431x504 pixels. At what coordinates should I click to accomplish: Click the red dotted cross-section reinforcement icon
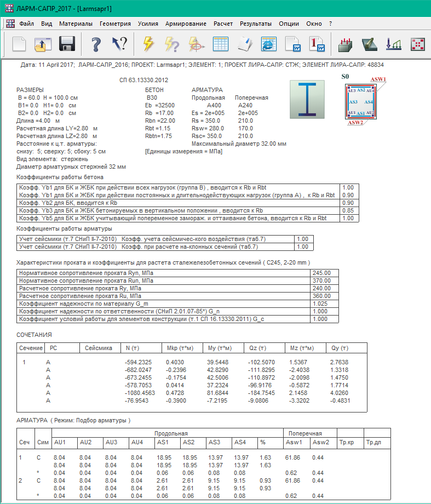click(x=418, y=44)
